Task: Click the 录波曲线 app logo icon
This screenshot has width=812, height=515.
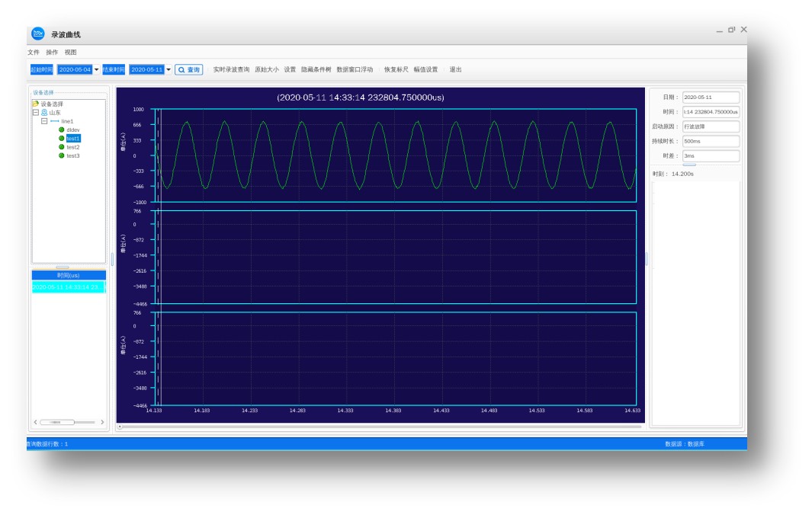Action: tap(38, 34)
